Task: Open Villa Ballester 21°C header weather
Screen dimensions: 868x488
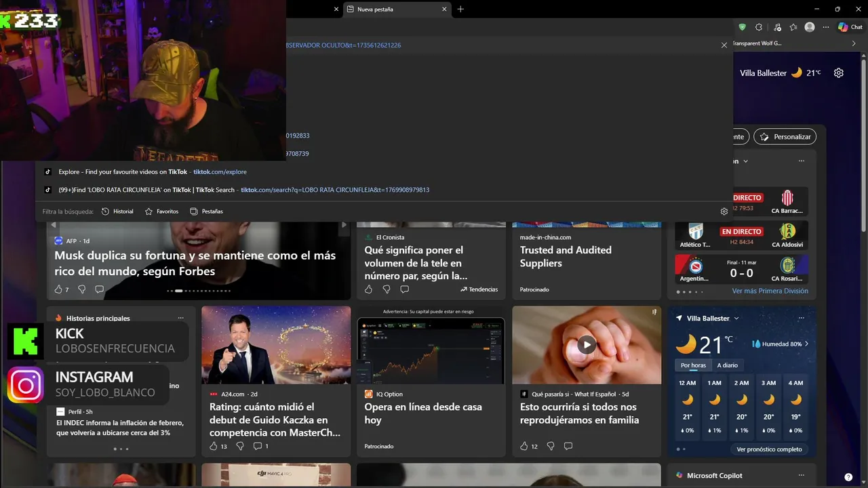Action: [x=781, y=73]
